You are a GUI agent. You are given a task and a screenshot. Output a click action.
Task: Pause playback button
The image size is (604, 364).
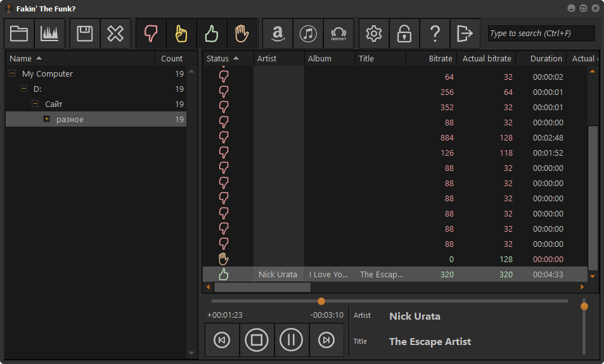click(291, 340)
